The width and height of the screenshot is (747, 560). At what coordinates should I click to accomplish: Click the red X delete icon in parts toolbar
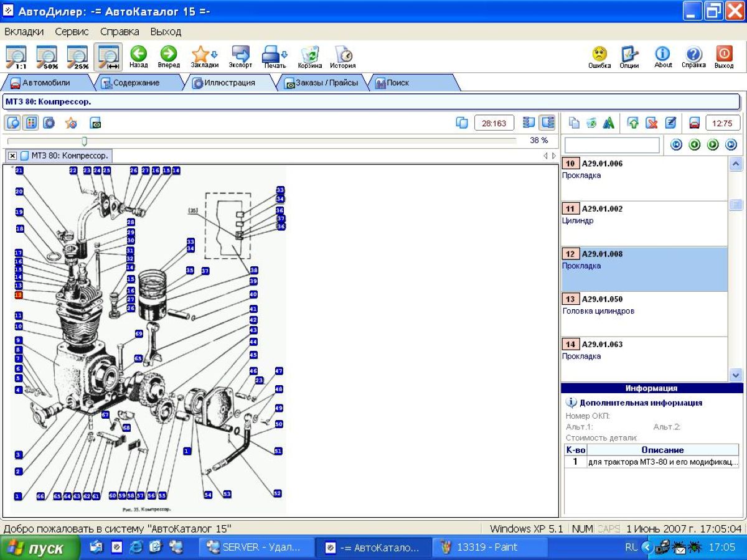(652, 123)
